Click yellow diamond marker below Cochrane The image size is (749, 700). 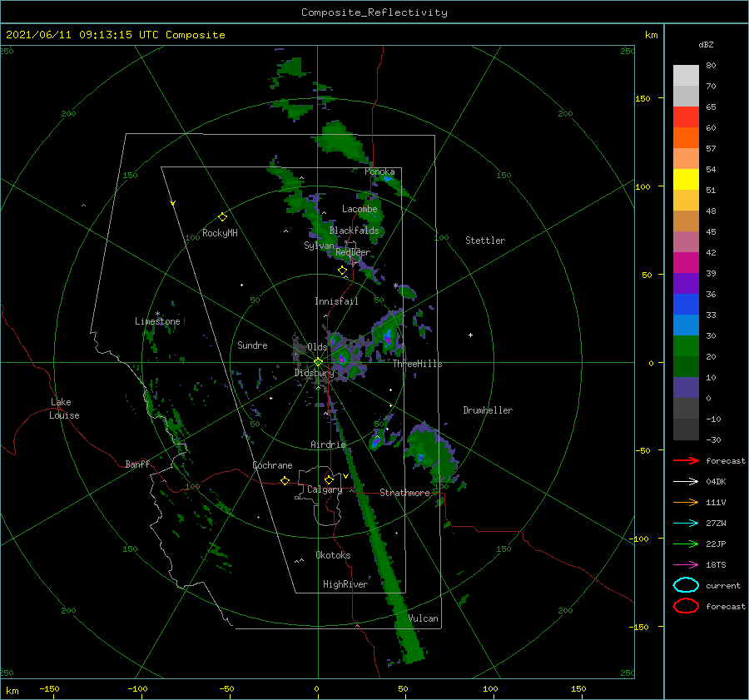click(285, 481)
